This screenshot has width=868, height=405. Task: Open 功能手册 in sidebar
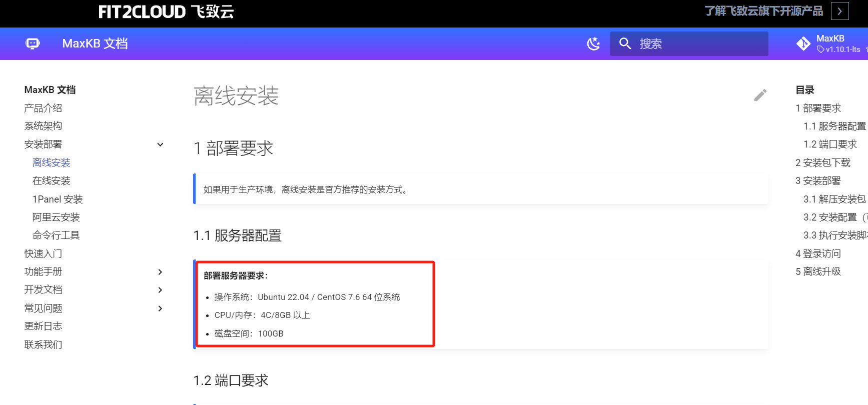pyautogui.click(x=43, y=271)
